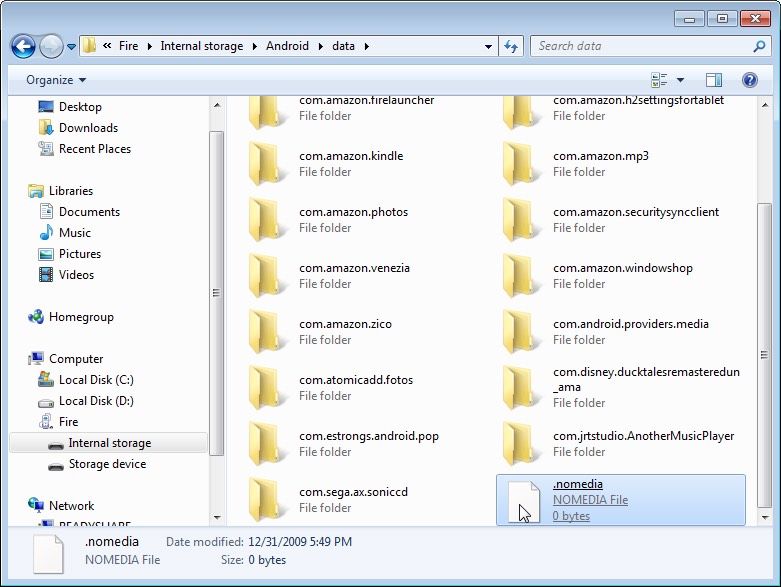Select Network in the navigation pane

click(71, 505)
